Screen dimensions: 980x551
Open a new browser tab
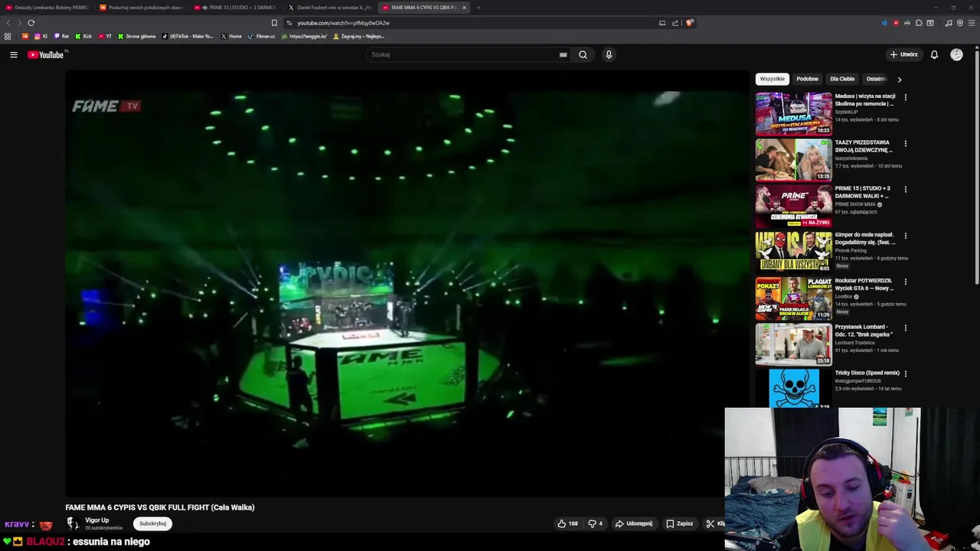(x=478, y=8)
